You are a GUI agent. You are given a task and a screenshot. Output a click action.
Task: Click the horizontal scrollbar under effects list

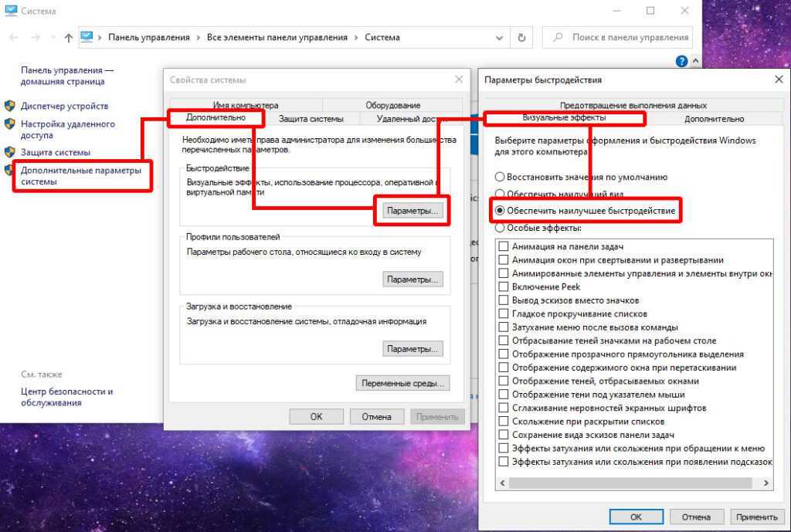point(633,483)
